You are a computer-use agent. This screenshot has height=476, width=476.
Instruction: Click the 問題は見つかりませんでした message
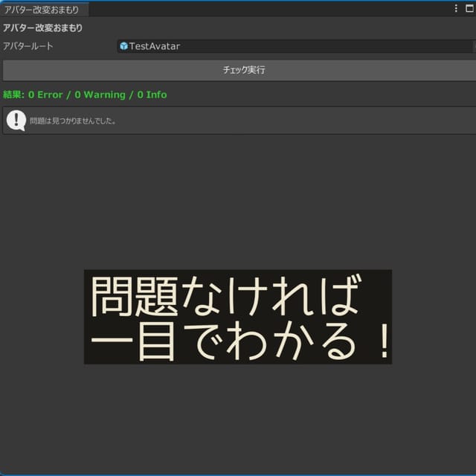tap(73, 120)
